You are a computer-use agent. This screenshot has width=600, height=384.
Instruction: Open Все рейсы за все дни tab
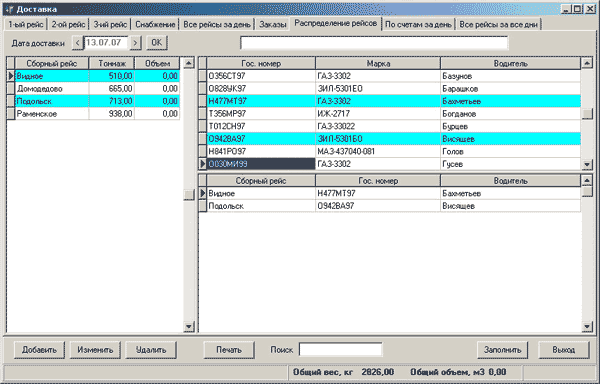click(x=499, y=24)
